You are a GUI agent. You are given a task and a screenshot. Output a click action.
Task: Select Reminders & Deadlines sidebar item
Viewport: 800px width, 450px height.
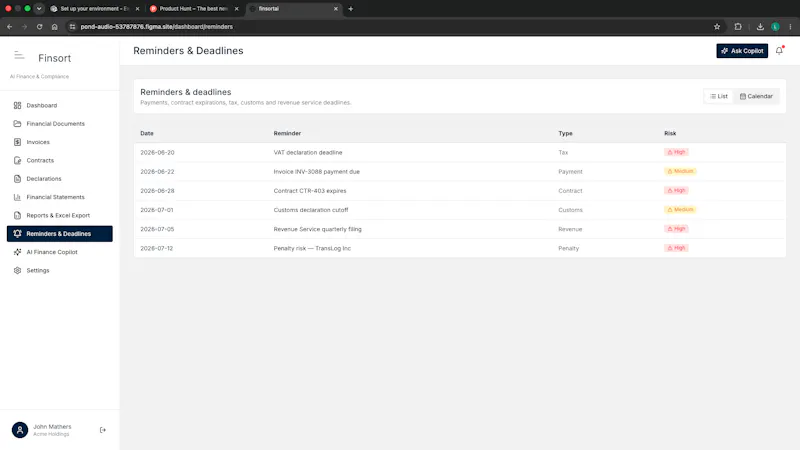tap(60, 234)
